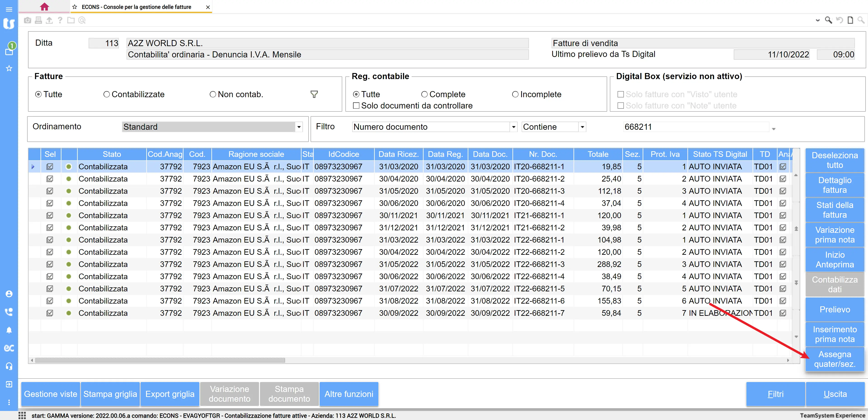Open the notifications bell in sidebar
Screen dimensions: 868x420
9,330
